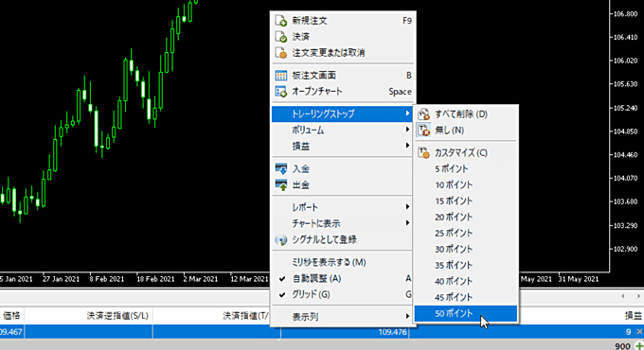
Task: Click the 無し (N) trailing stop icon
Action: [424, 131]
